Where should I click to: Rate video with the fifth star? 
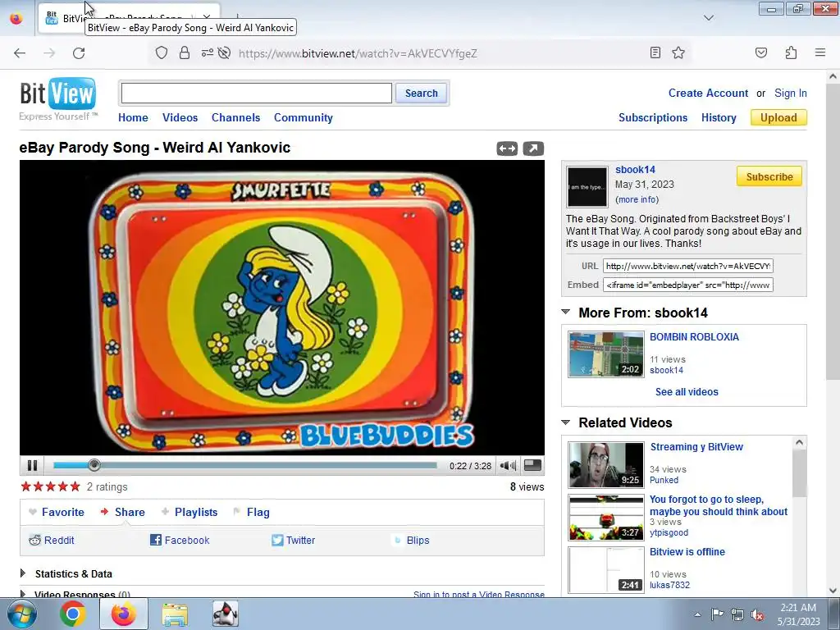click(x=75, y=486)
